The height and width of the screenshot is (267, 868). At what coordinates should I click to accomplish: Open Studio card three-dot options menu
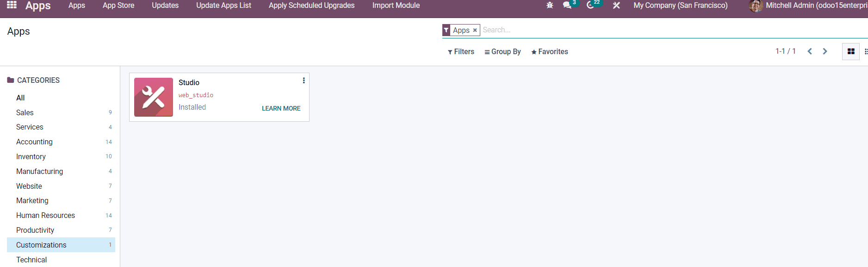tap(304, 81)
